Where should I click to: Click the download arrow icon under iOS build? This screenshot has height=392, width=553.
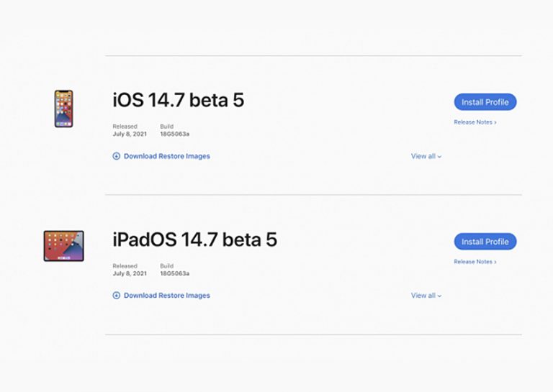117,156
